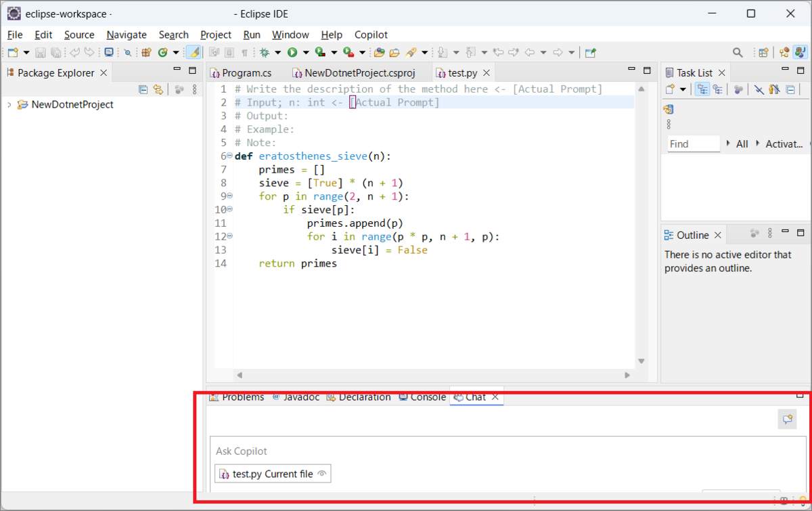Run the application with the green Run icon
The height and width of the screenshot is (511, 812).
click(292, 52)
